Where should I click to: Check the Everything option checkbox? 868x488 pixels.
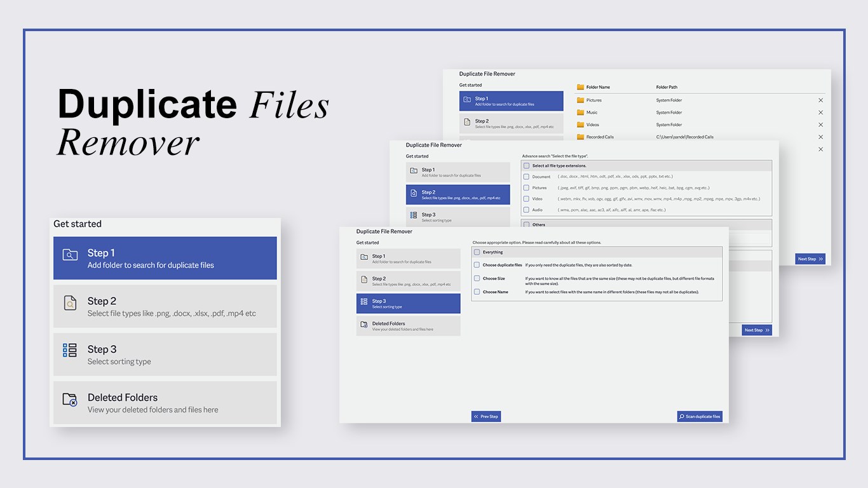(x=477, y=252)
